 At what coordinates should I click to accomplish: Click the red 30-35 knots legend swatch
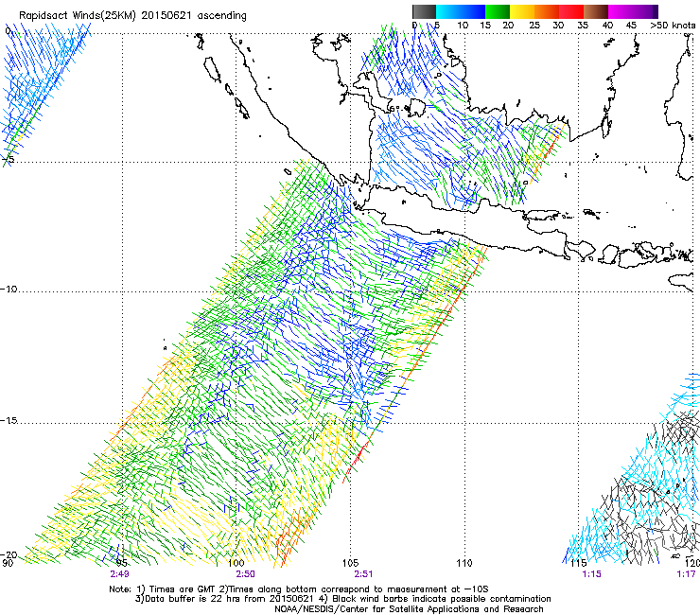click(x=571, y=11)
